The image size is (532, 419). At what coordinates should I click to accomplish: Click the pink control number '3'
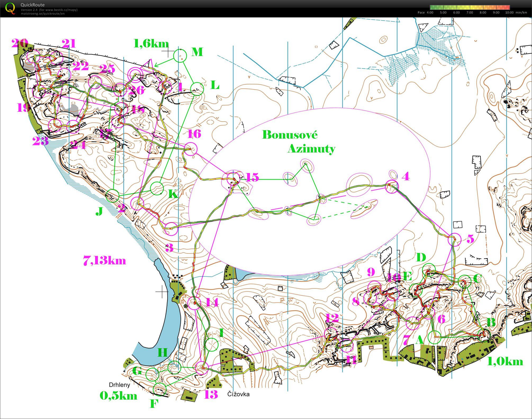coord(169,248)
